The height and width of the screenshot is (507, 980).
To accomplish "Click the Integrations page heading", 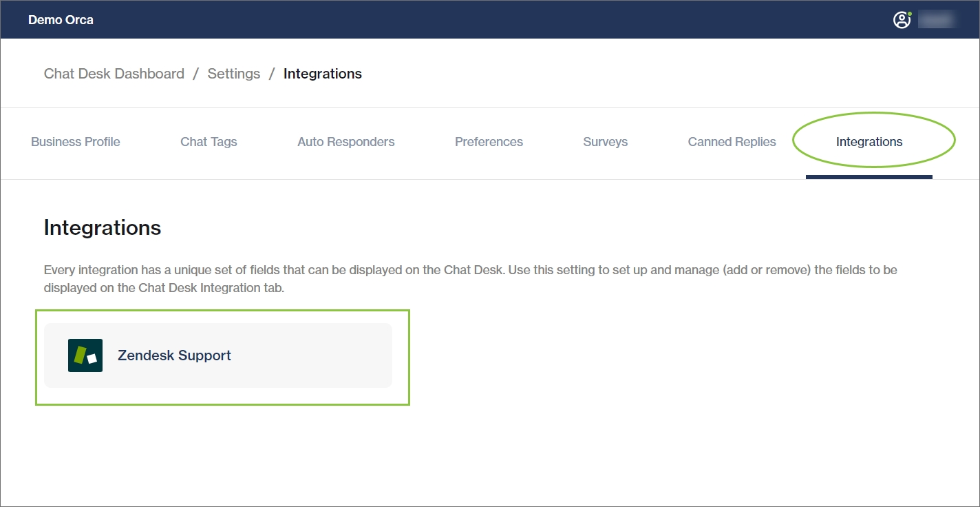I will pyautogui.click(x=103, y=228).
